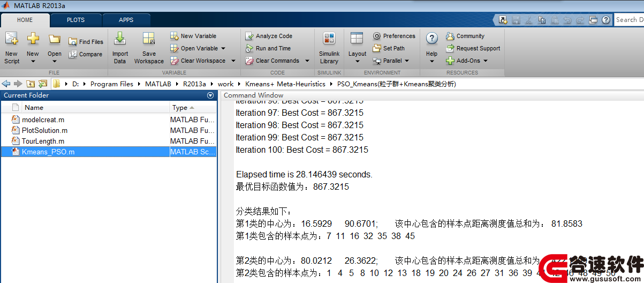Go up one folder level
The image size is (644, 283).
click(31, 84)
